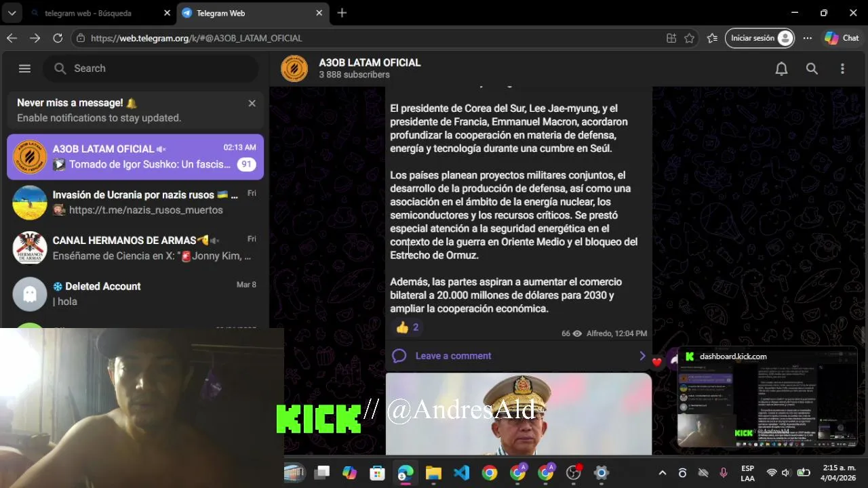Viewport: 868px width, 488px height.
Task: Go forward in the browser
Action: point(35,38)
